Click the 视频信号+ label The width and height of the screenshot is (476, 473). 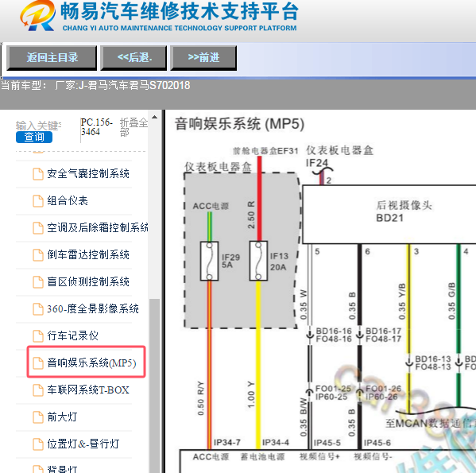coord(319,456)
